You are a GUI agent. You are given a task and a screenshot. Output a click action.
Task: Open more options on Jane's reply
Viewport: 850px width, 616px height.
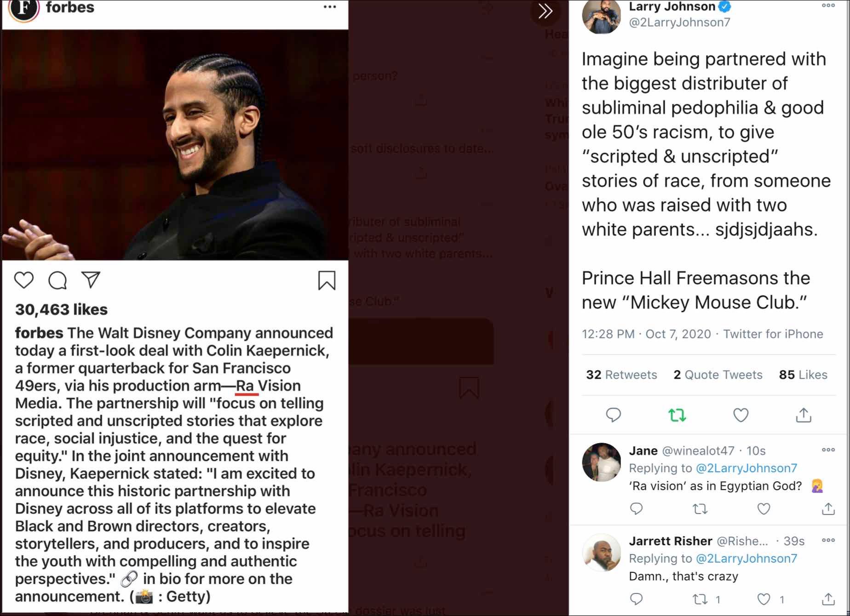[x=828, y=450]
